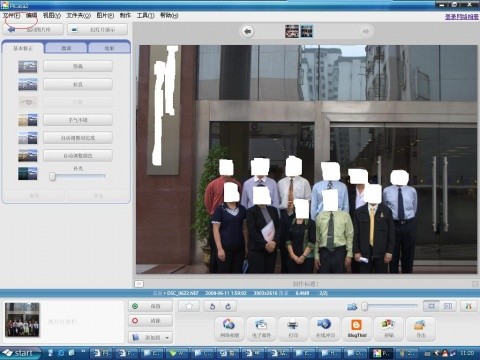Select the first filmstrip thumbnail above photo
Image resolution: width=480 pixels, height=360 pixels.
(x=292, y=31)
